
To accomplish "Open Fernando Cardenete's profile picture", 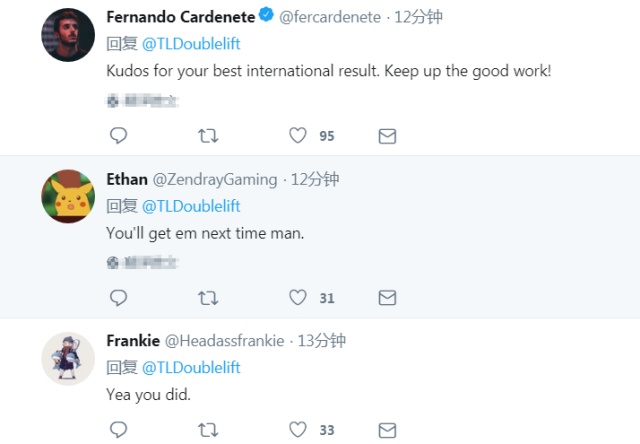I will (68, 34).
